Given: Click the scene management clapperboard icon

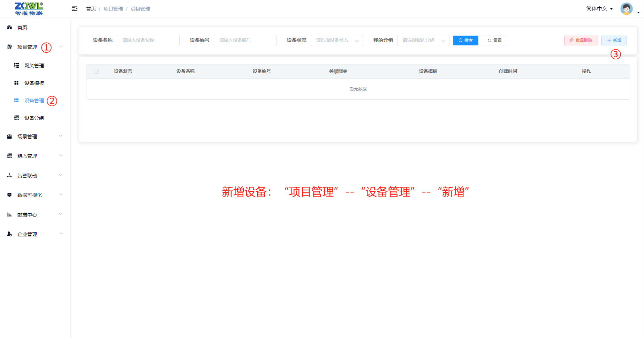Looking at the screenshot, I should pyautogui.click(x=9, y=136).
